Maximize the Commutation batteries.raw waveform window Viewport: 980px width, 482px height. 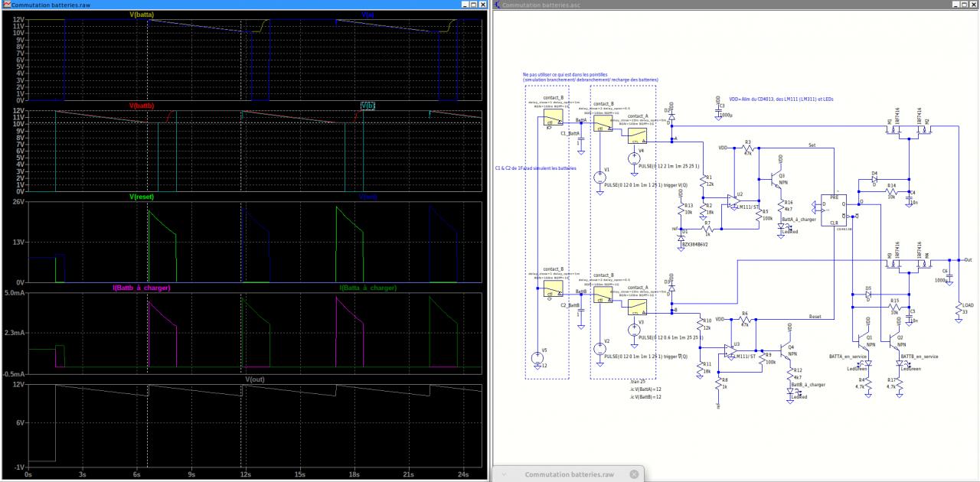pos(474,5)
